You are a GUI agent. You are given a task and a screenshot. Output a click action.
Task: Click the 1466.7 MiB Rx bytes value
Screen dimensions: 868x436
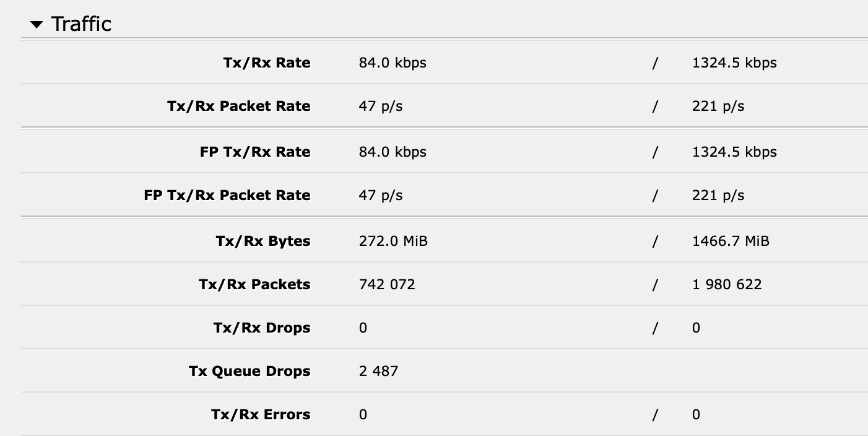(731, 242)
